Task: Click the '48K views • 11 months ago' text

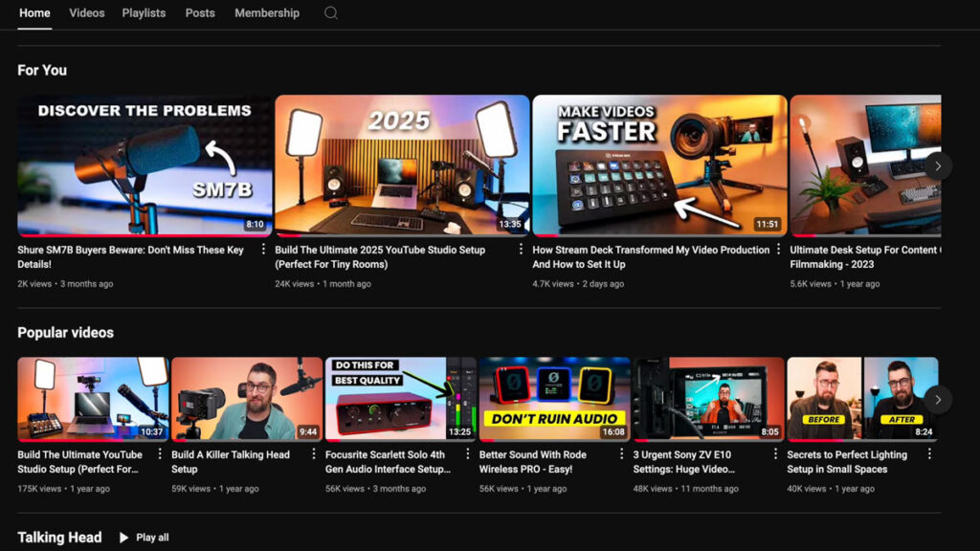Action: [685, 489]
